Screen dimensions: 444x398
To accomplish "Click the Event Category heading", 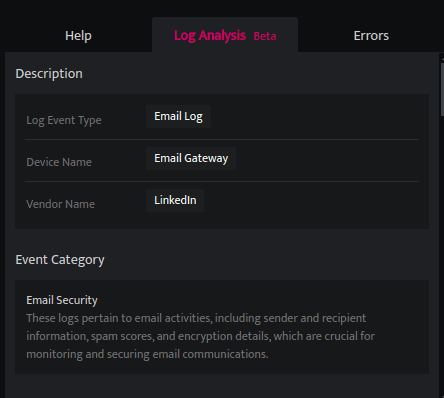I will pos(60,260).
